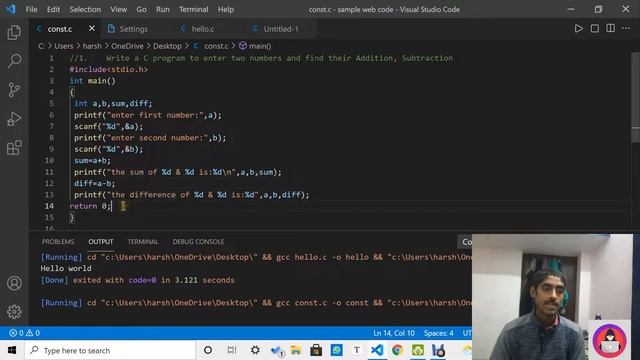This screenshot has width=640, height=360.
Task: Open the File menu
Action: 31,9
